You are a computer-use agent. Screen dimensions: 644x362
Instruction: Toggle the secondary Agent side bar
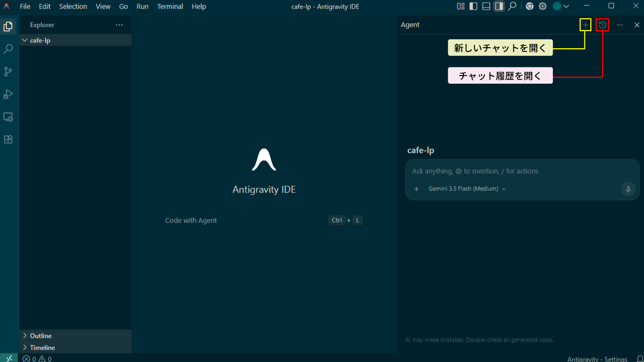click(499, 6)
